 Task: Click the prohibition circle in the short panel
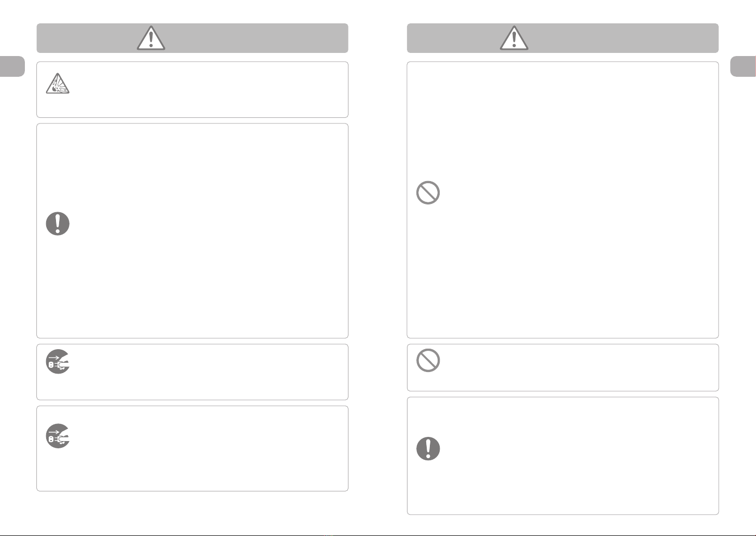[428, 360]
